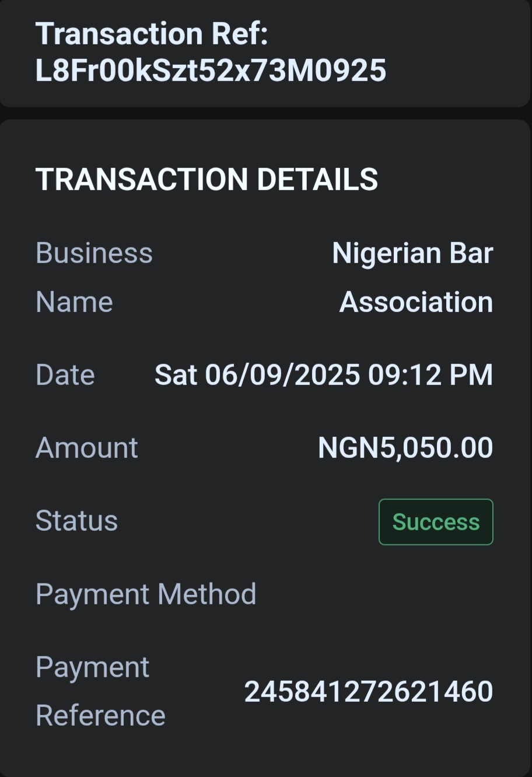Click the Success status badge
The image size is (532, 777).
(436, 522)
